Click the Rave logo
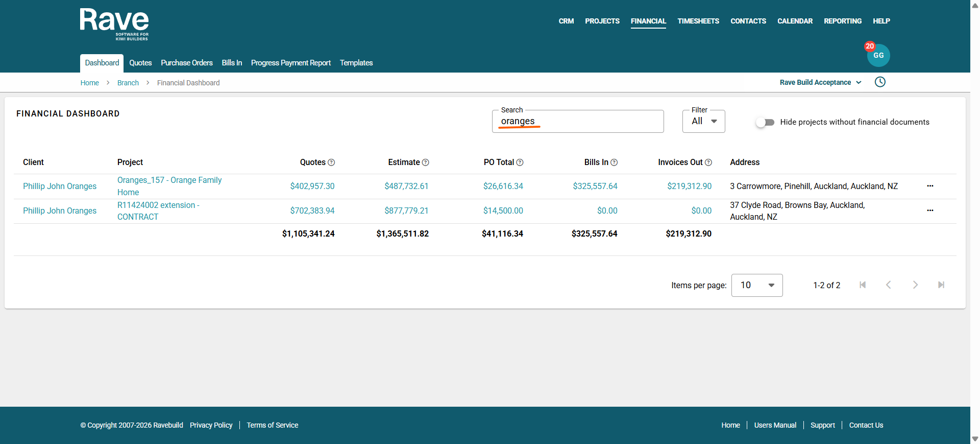 click(x=114, y=24)
